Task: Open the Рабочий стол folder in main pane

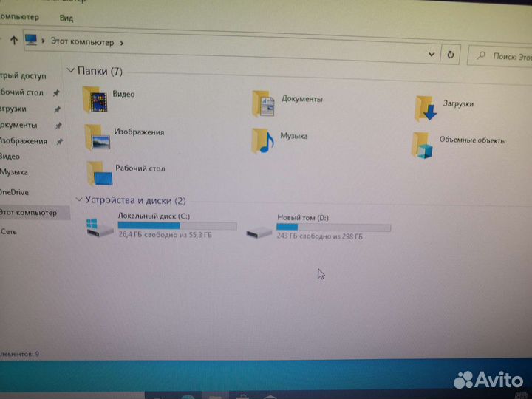Action: (98, 173)
